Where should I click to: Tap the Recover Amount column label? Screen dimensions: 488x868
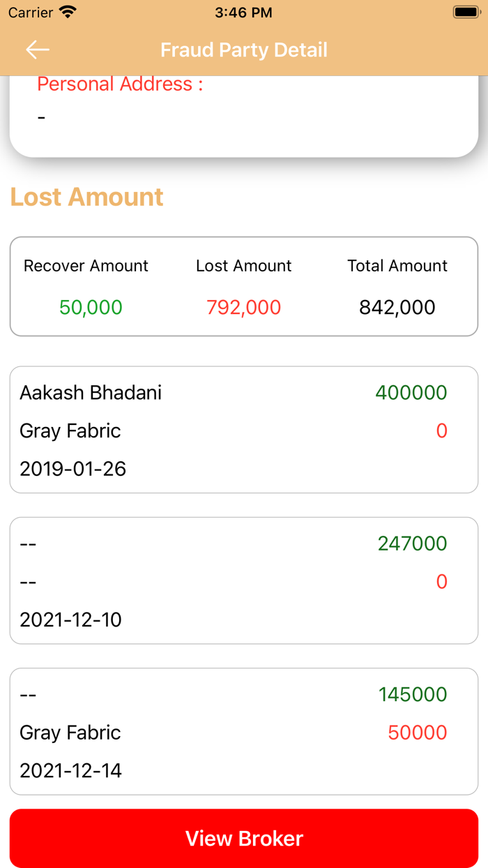coord(86,266)
